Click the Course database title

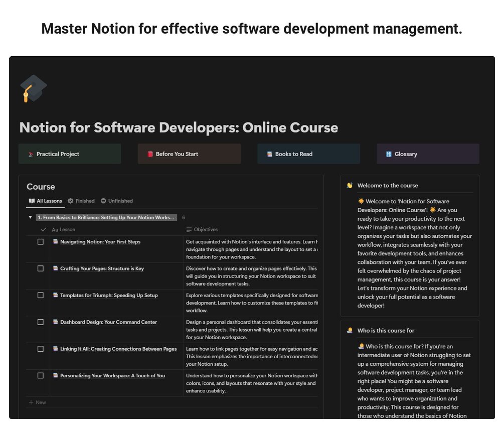pyautogui.click(x=41, y=187)
